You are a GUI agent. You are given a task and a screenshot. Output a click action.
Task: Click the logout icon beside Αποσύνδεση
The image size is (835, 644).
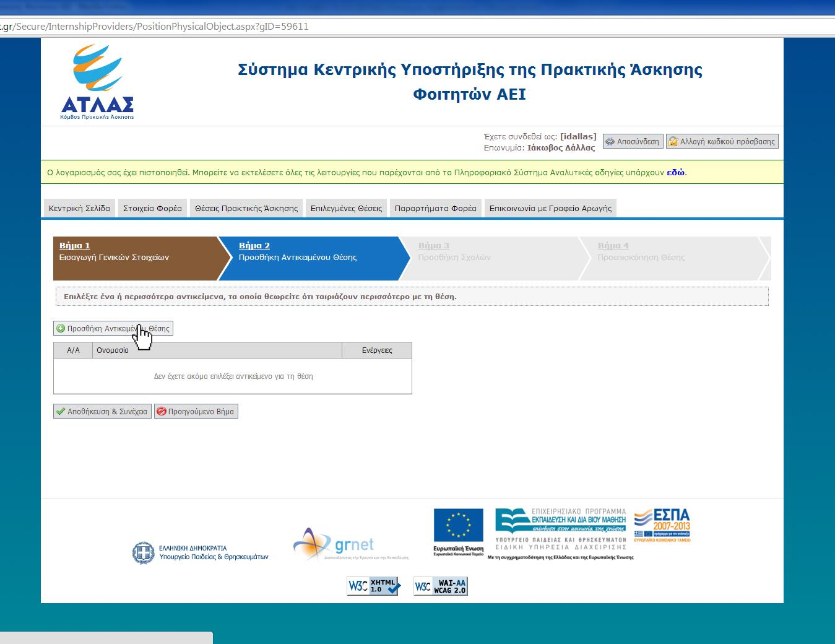point(610,142)
